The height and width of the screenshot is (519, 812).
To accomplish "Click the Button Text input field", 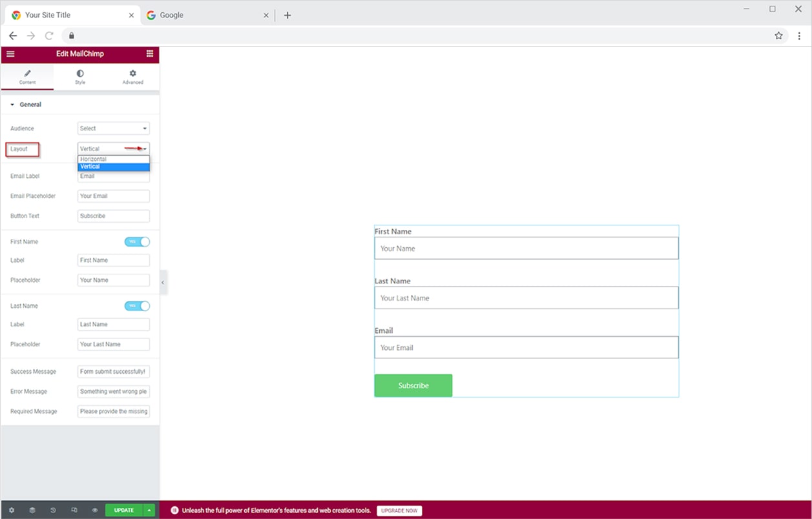I will pyautogui.click(x=114, y=216).
